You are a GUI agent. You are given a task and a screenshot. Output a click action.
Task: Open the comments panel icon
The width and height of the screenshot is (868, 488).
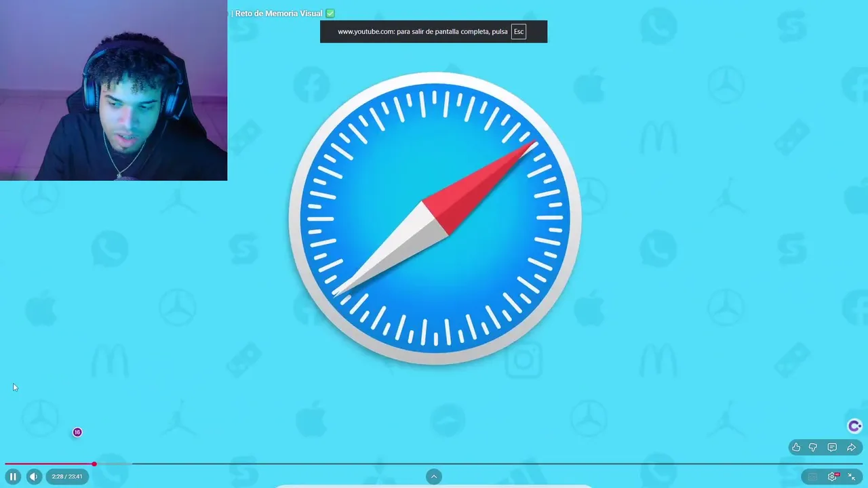tap(832, 447)
